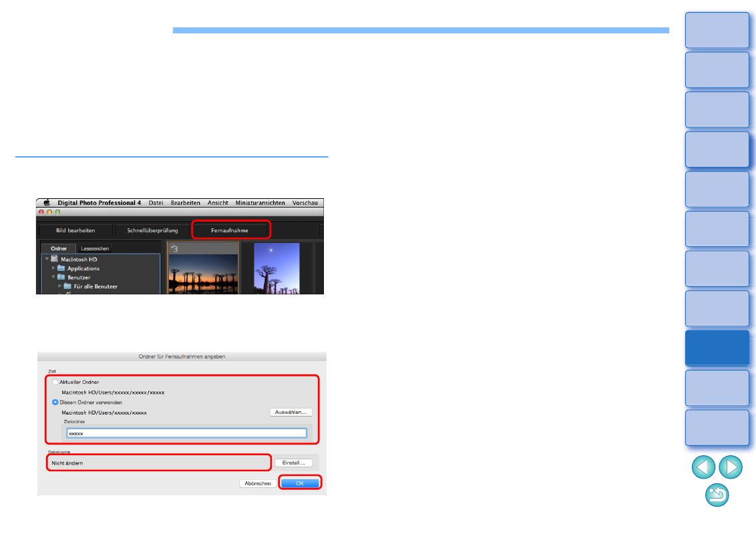Click the Auswählen... button
The height and width of the screenshot is (534, 756).
pyautogui.click(x=291, y=412)
